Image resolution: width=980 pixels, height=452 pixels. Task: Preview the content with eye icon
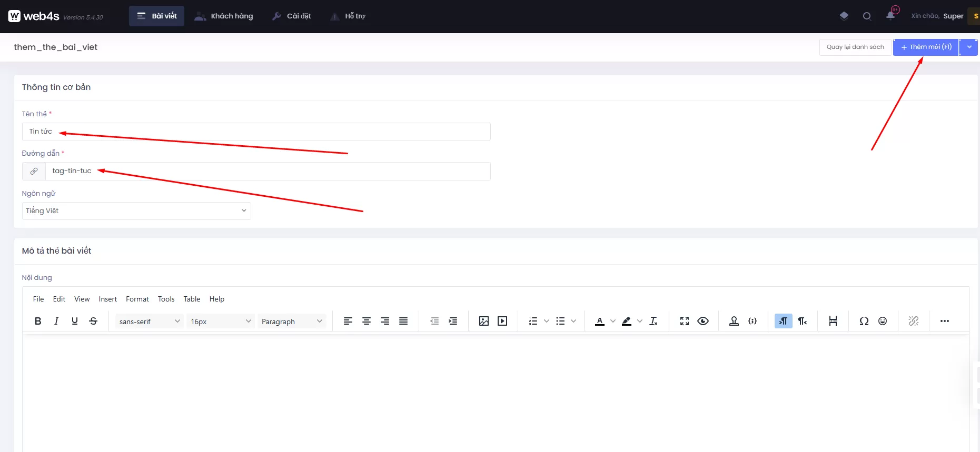703,321
